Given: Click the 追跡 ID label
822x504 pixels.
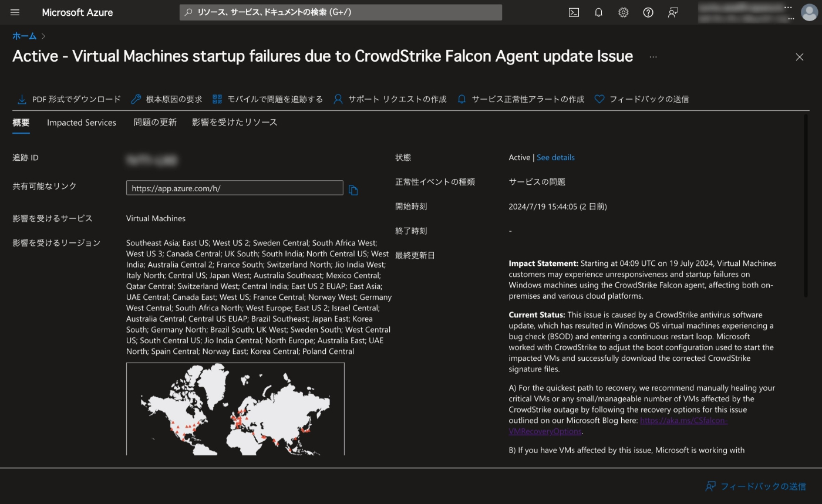Looking at the screenshot, I should point(25,158).
